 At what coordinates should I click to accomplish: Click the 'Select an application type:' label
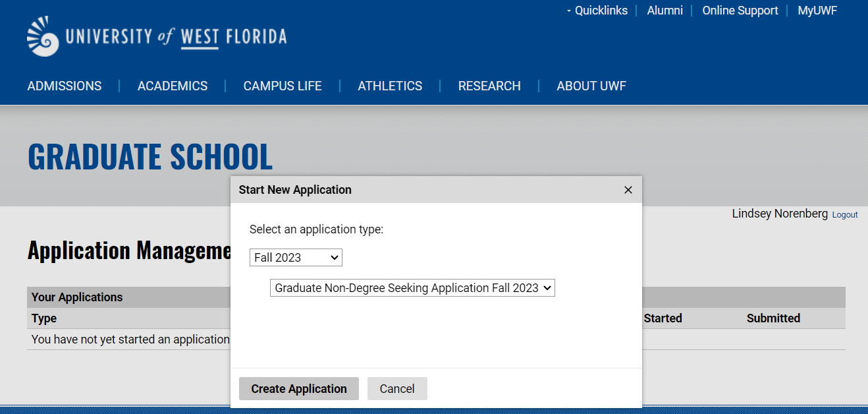[316, 229]
